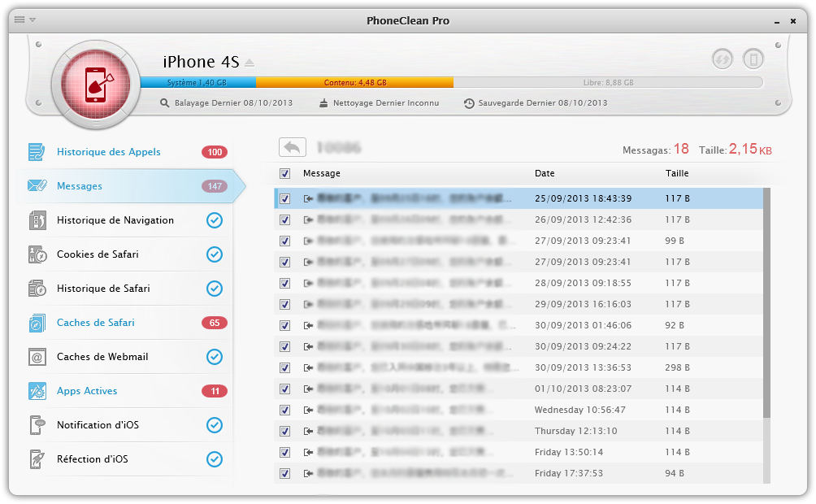The width and height of the screenshot is (816, 504).
Task: Click the "Messagas: 18" counter
Action: (x=656, y=150)
